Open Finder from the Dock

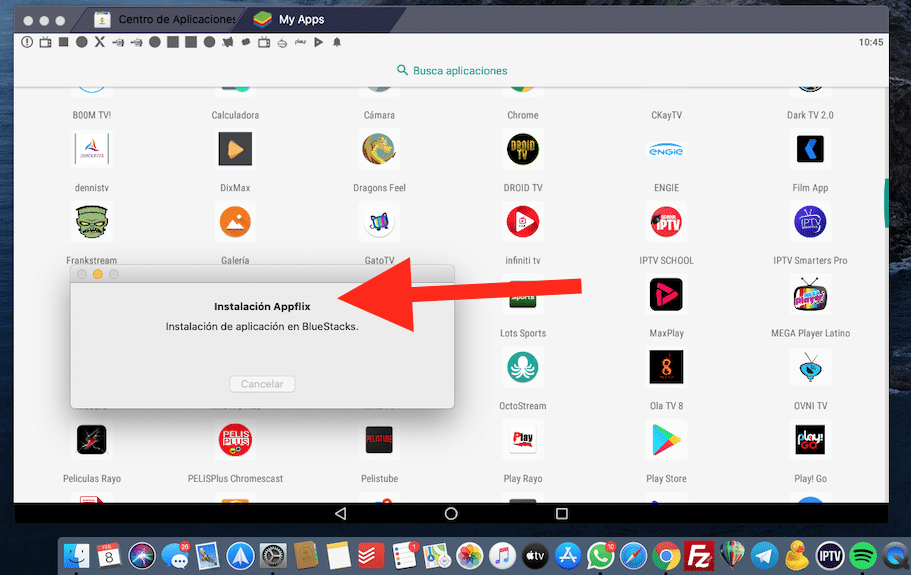(76, 556)
